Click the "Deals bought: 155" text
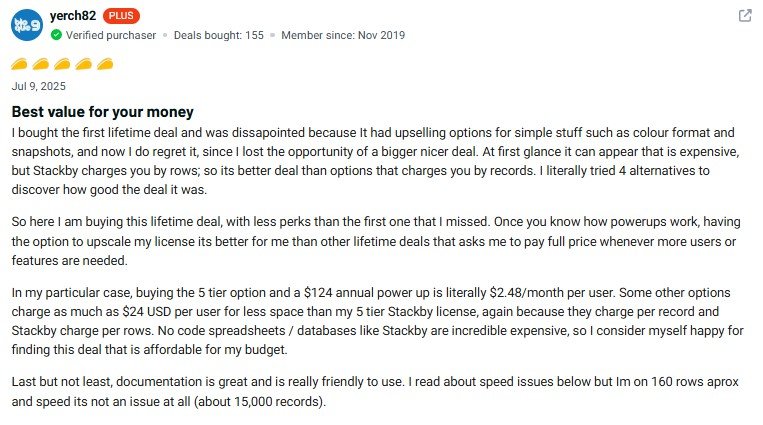 pyautogui.click(x=218, y=35)
